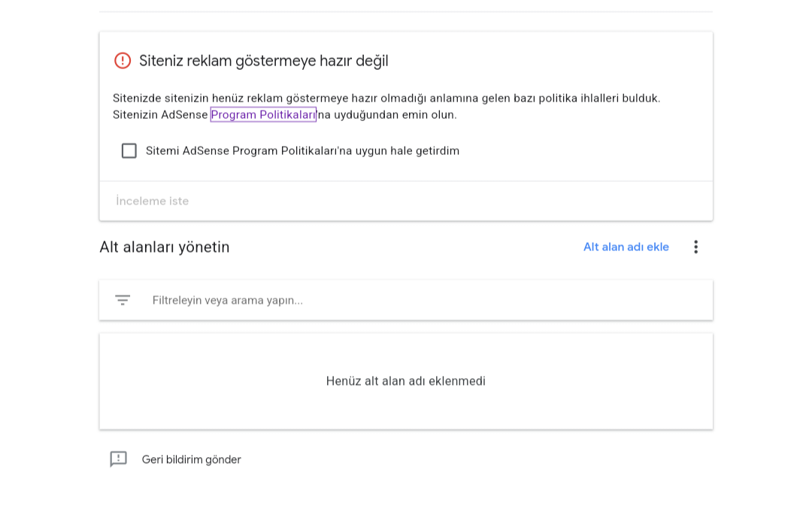
Task: Click 'Henüz alt alan adı eklenmedi' message
Action: pos(405,381)
